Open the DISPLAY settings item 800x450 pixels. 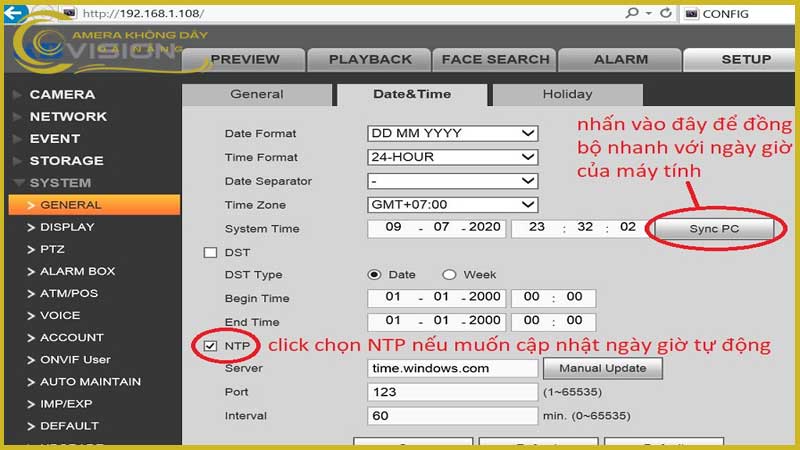67,227
